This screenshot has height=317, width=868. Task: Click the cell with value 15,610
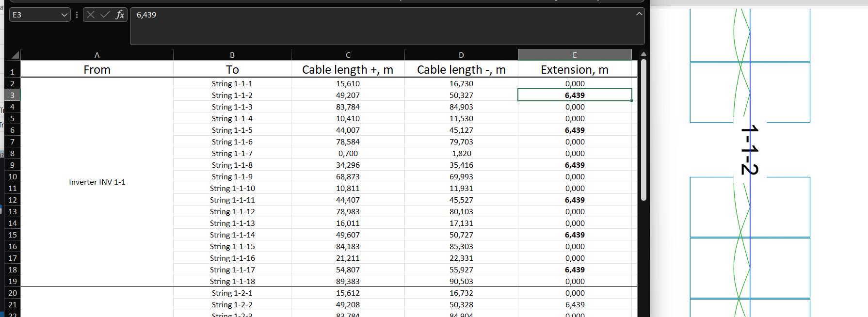pos(348,83)
